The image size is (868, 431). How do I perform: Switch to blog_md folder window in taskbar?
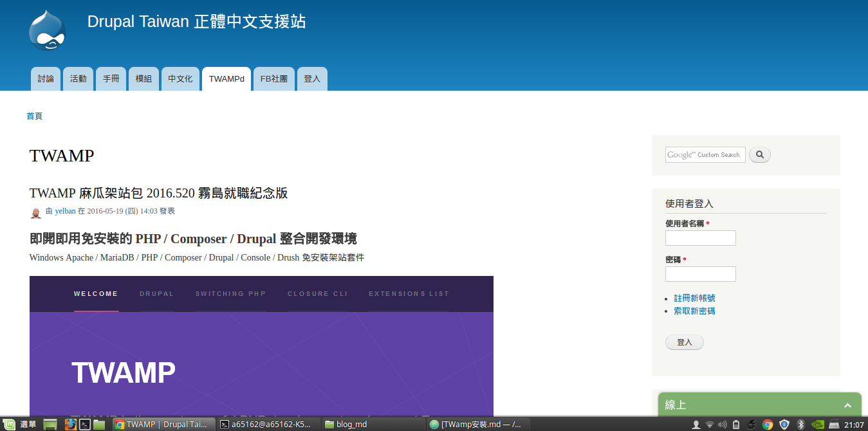(373, 425)
